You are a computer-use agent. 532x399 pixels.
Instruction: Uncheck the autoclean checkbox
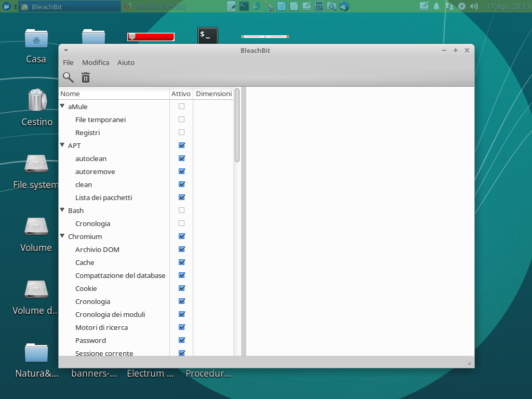click(x=182, y=158)
